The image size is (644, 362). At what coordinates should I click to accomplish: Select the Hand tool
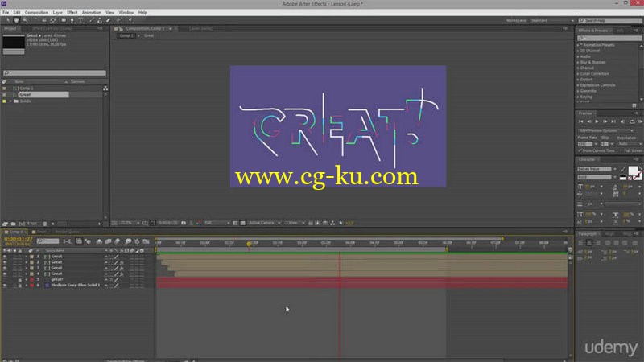16,20
